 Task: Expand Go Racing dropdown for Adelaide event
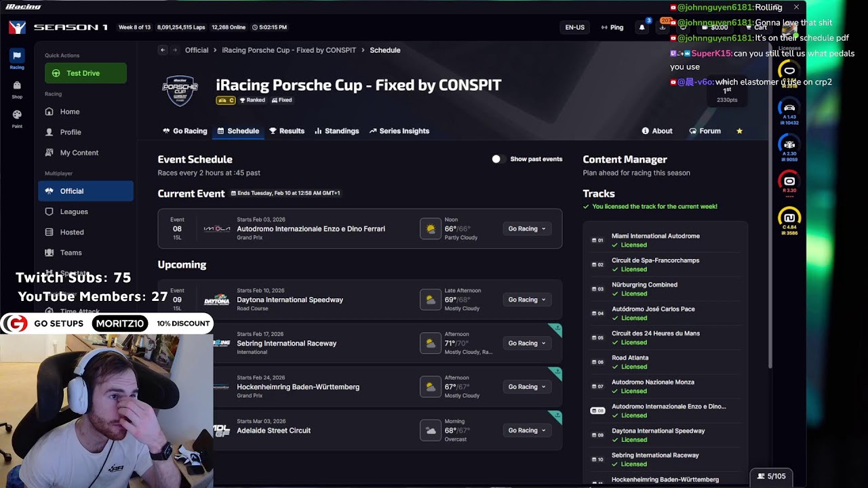coord(527,430)
